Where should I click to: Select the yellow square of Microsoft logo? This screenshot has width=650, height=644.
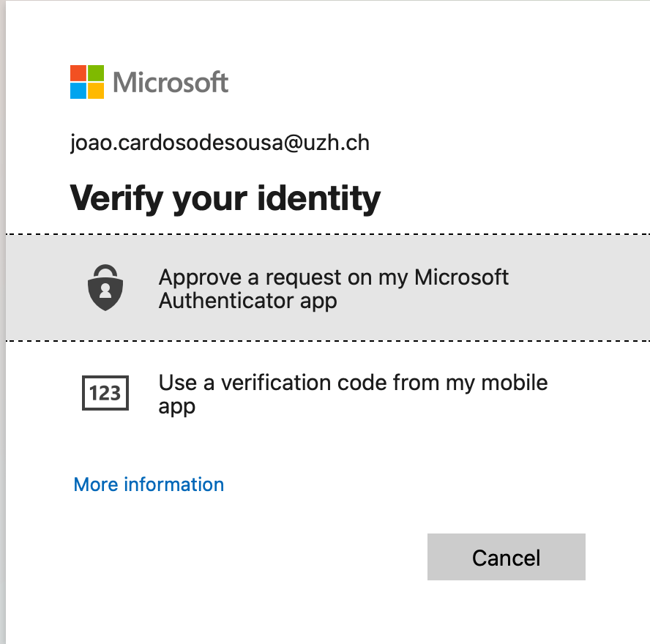point(96,91)
